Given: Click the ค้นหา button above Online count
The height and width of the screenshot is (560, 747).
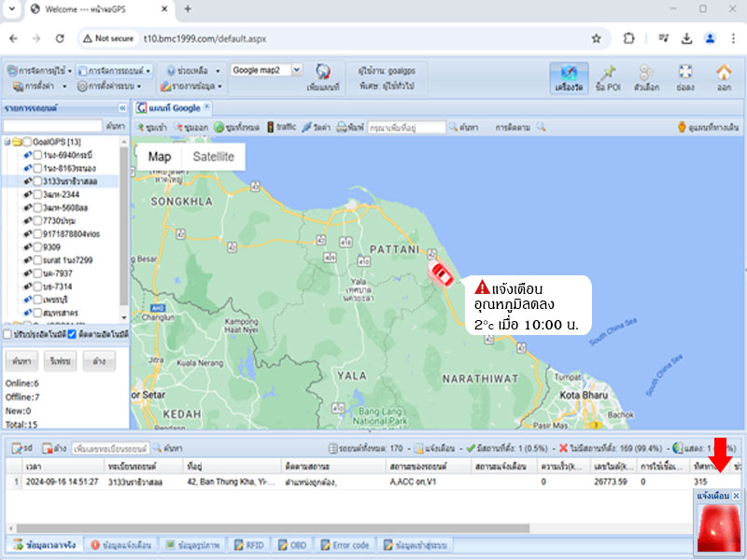Looking at the screenshot, I should point(21,361).
